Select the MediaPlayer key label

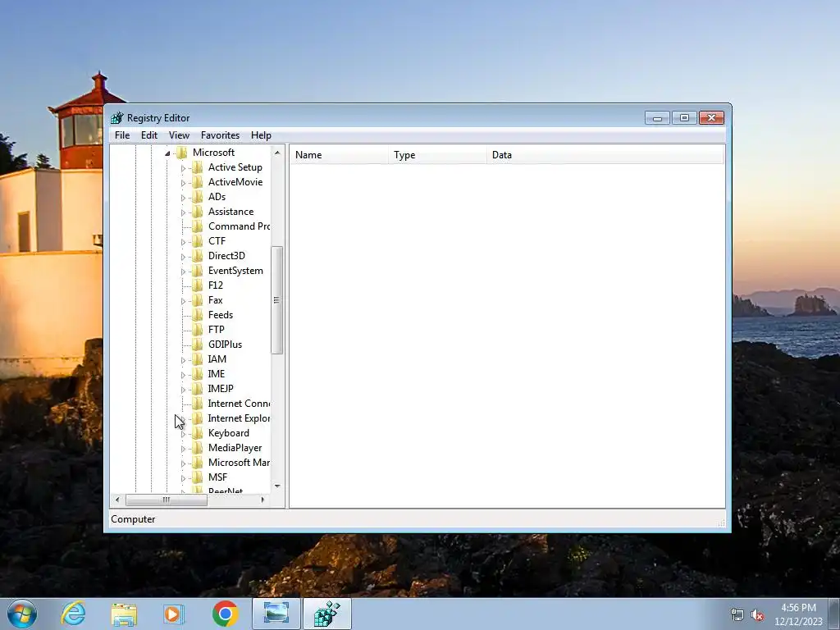pyautogui.click(x=235, y=448)
